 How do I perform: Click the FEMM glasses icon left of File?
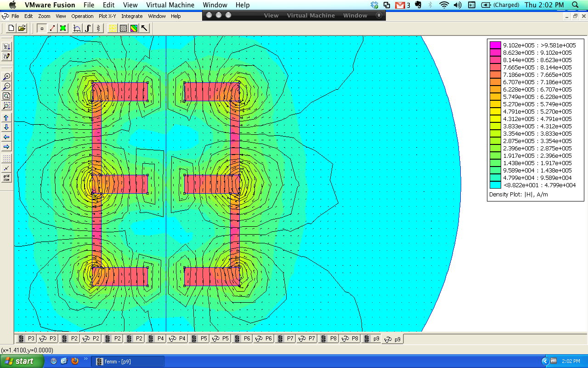coord(5,16)
